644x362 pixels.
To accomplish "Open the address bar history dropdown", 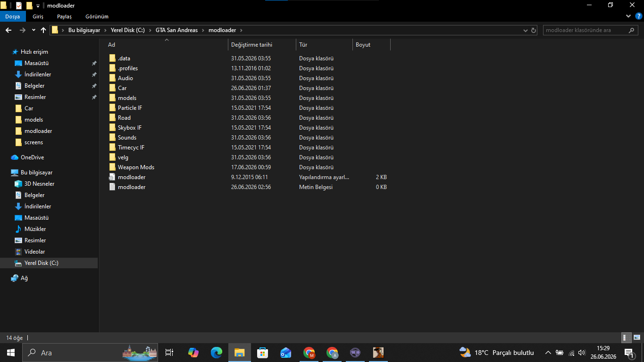I will pos(526,30).
